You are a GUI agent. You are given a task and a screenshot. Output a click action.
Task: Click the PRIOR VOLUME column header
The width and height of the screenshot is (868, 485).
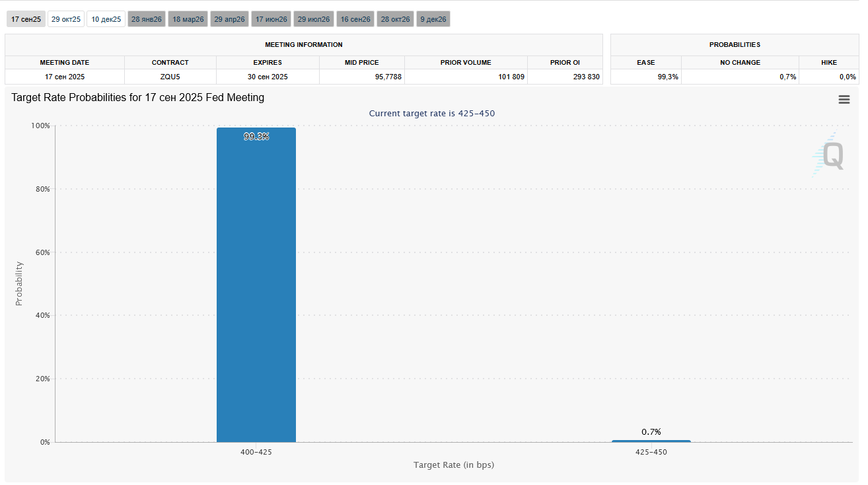pyautogui.click(x=466, y=63)
